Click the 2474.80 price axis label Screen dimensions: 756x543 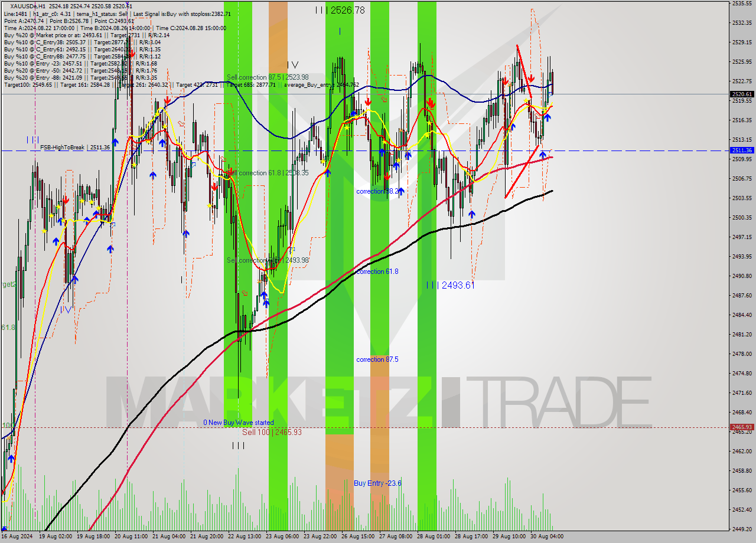point(742,373)
